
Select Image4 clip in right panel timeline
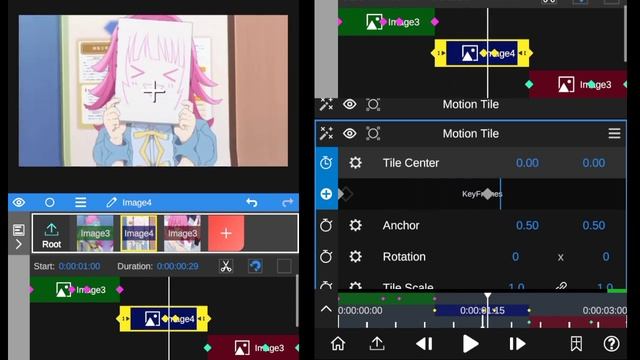click(482, 53)
